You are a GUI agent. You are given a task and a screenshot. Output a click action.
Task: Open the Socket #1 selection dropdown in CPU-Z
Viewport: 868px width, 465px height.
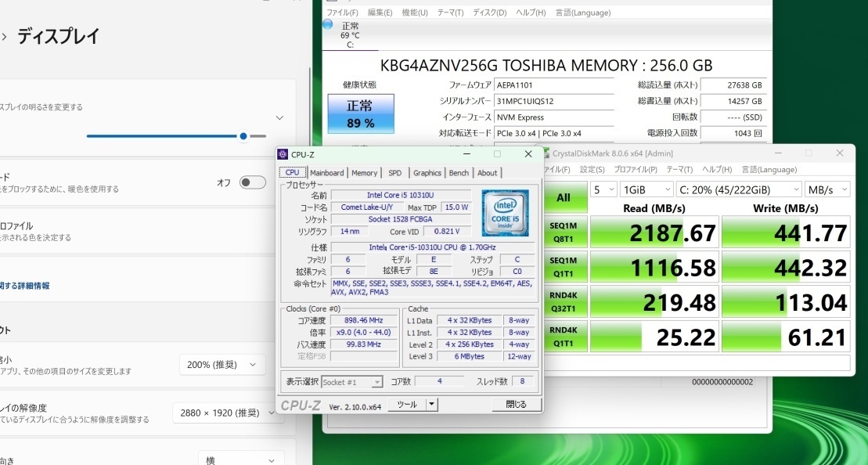pos(352,382)
